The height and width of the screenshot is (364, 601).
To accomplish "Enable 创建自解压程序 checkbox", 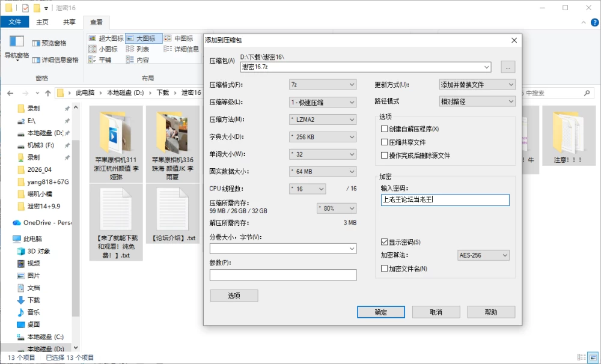I will point(384,129).
